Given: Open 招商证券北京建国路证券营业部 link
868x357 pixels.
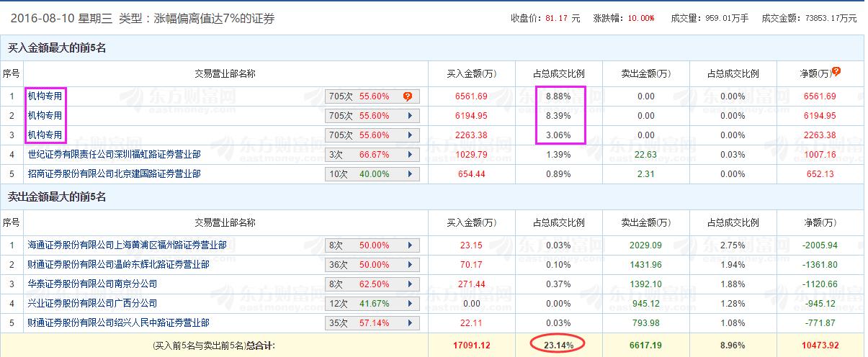Looking at the screenshot, I should point(114,173).
